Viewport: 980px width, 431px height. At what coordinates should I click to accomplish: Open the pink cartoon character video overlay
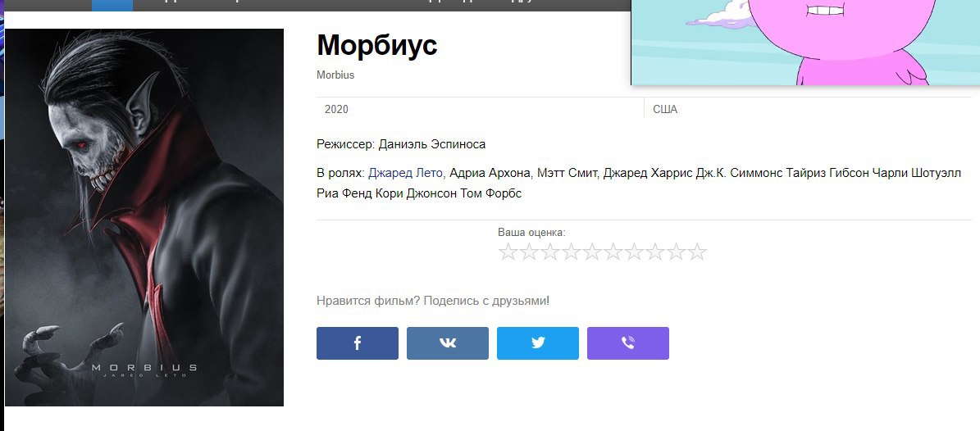coord(805,42)
